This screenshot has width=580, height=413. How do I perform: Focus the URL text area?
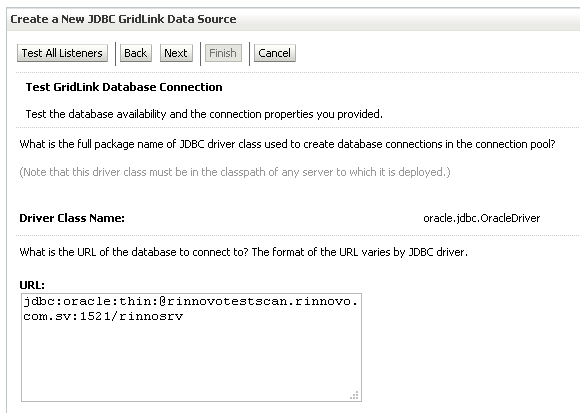pos(191,348)
